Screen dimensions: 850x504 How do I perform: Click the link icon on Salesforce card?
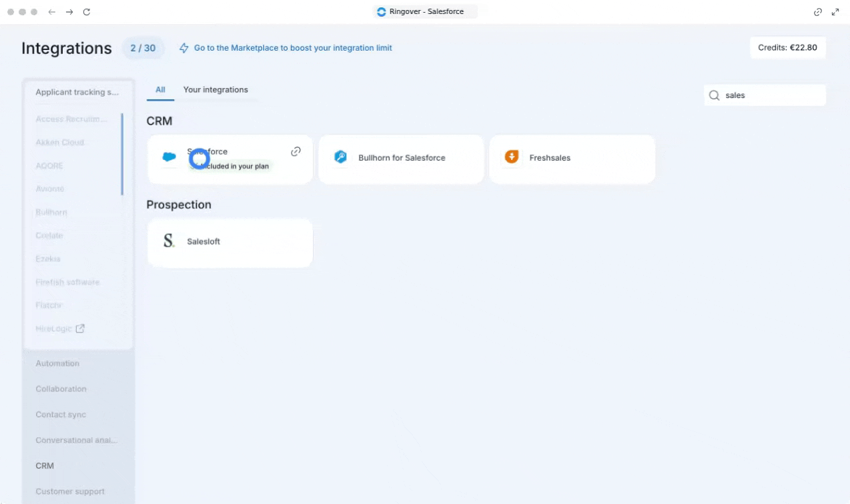click(x=296, y=151)
